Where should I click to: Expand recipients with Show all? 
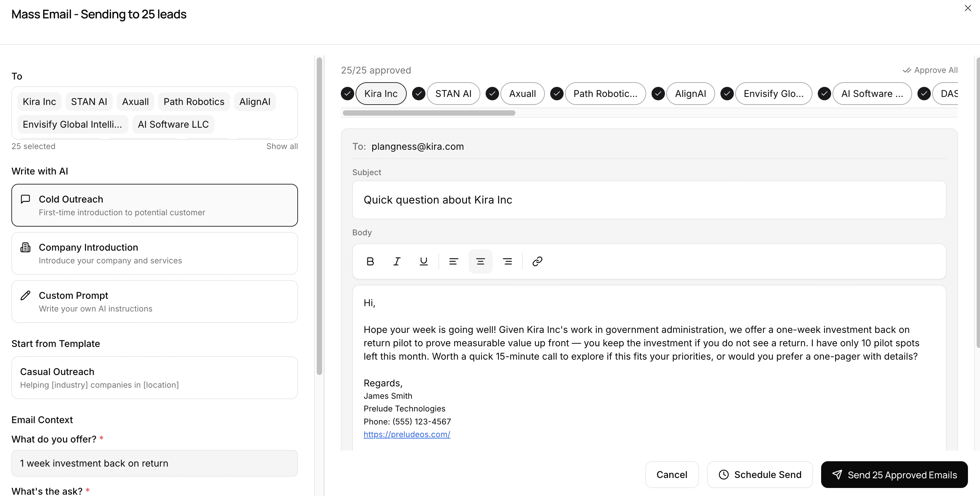point(282,146)
